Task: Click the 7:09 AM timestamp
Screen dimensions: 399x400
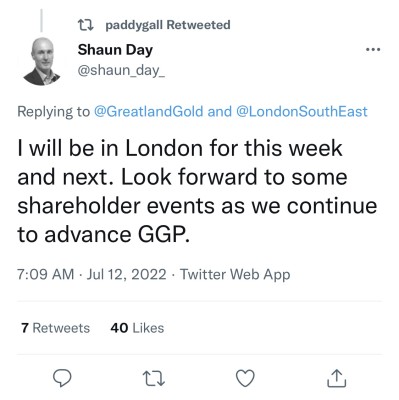Action: point(46,274)
